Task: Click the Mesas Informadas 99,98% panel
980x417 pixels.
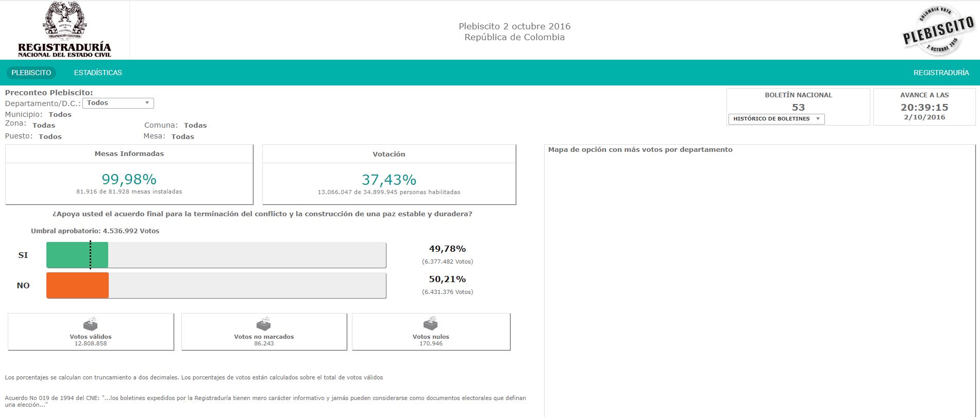Action: point(129,179)
